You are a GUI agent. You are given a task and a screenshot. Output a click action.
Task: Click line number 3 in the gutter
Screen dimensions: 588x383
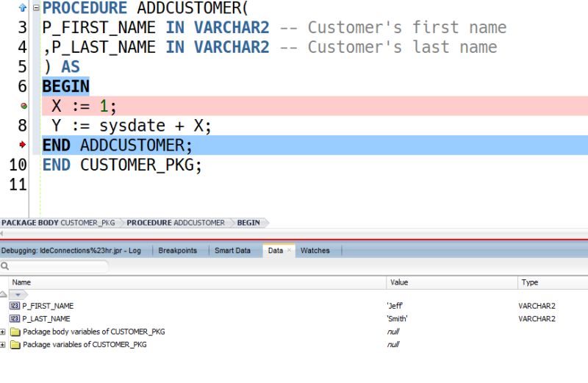pyautogui.click(x=23, y=27)
